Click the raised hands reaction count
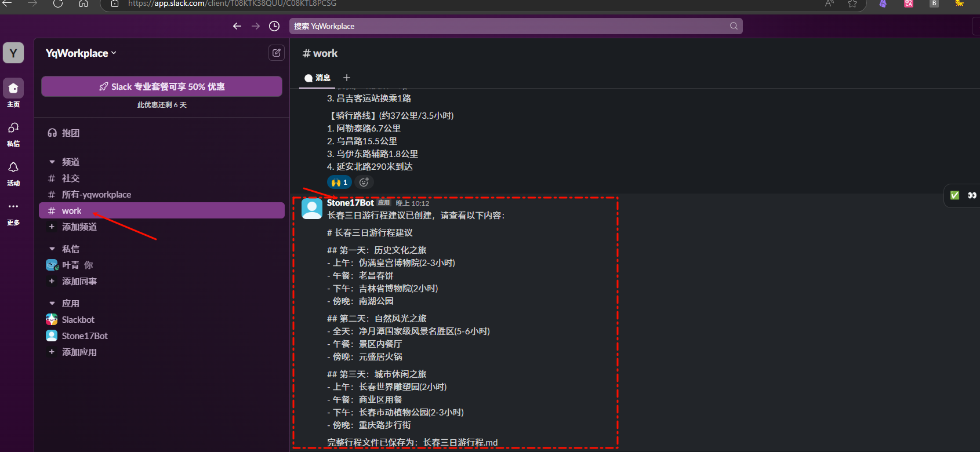 tap(340, 182)
